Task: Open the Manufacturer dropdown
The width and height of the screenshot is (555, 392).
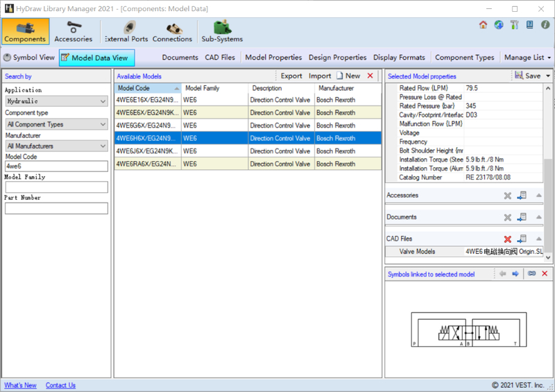Action: pos(56,146)
